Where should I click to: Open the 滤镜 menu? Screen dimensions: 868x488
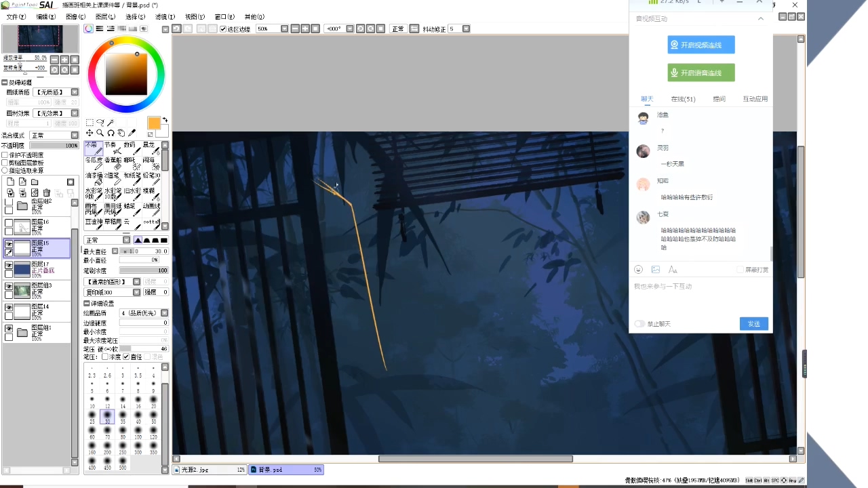coord(165,17)
